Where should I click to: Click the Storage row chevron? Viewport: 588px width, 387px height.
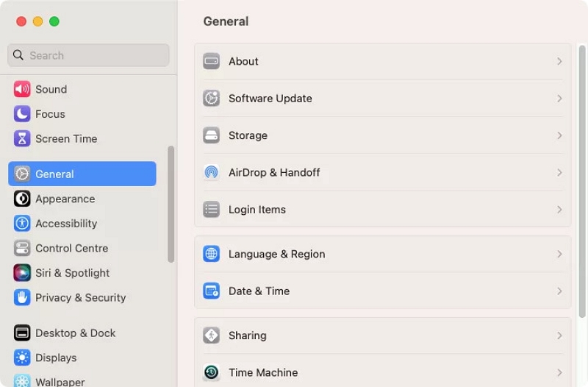[x=559, y=135]
